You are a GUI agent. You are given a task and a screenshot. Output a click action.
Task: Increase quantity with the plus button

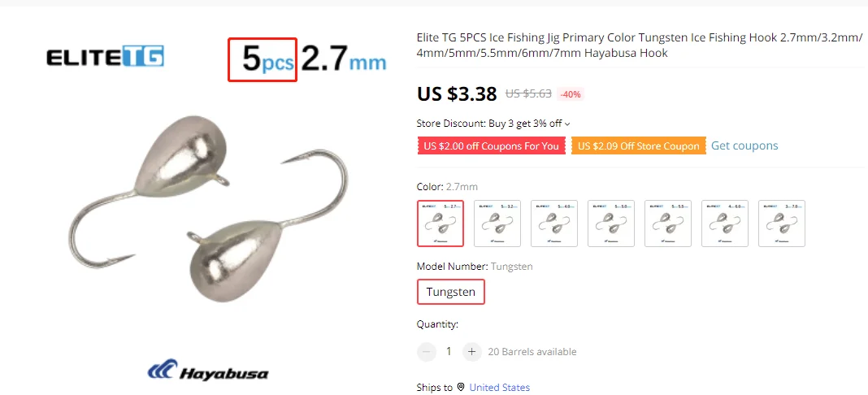pyautogui.click(x=471, y=351)
